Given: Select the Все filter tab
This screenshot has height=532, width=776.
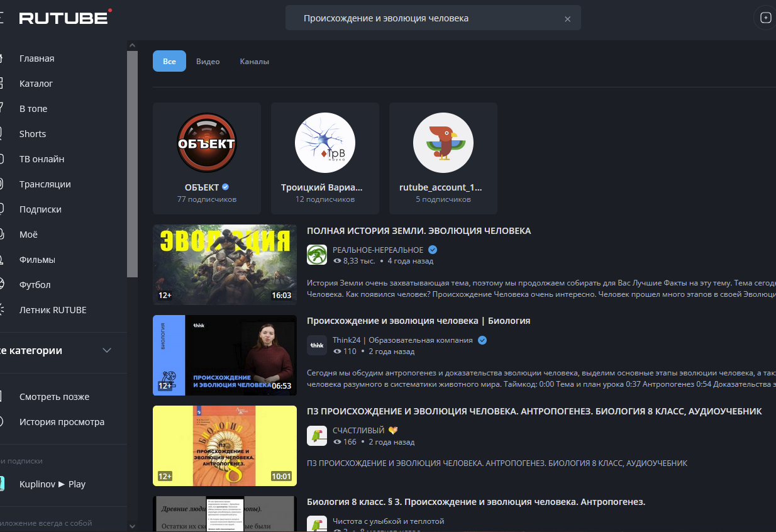Looking at the screenshot, I should pos(169,61).
